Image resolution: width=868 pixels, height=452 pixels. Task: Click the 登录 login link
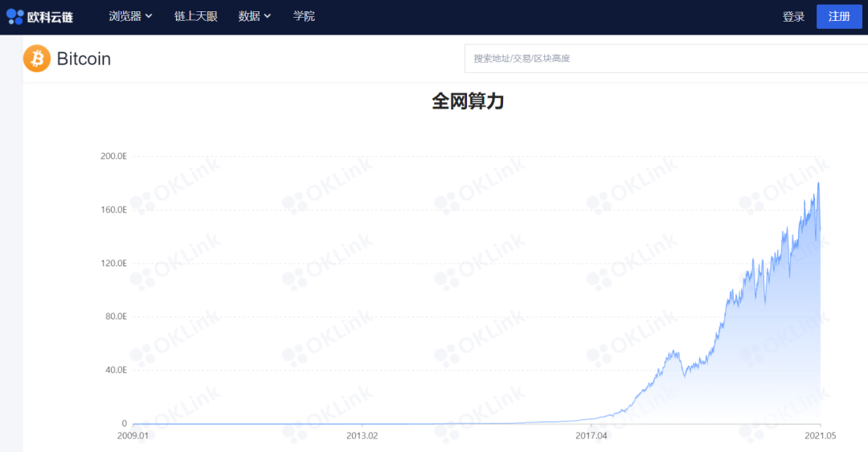(x=793, y=17)
